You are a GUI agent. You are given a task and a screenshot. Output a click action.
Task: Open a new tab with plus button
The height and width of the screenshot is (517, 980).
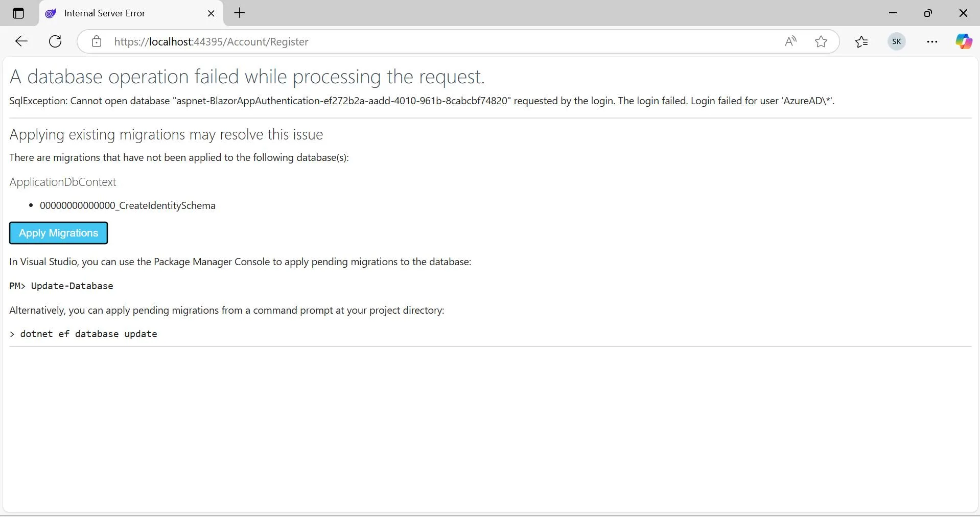[240, 13]
